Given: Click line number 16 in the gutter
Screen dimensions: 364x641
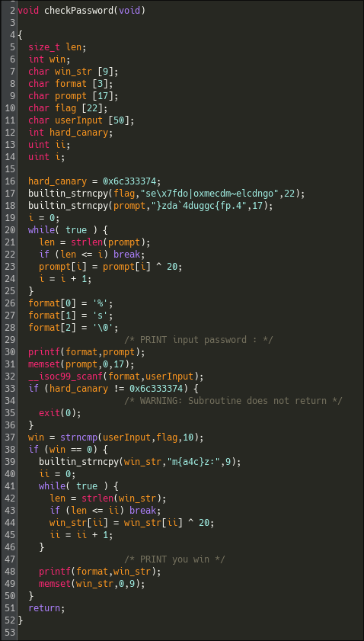Looking at the screenshot, I should pos(10,181).
